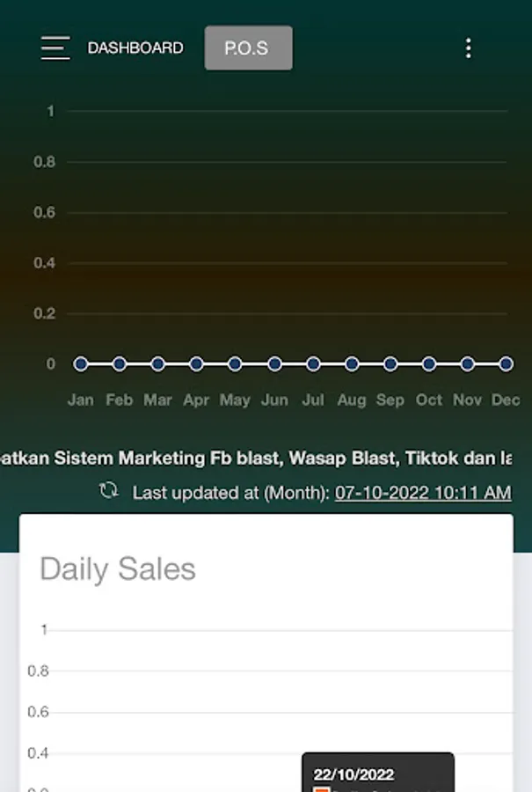Tap the Mar data point on chart

tap(157, 363)
